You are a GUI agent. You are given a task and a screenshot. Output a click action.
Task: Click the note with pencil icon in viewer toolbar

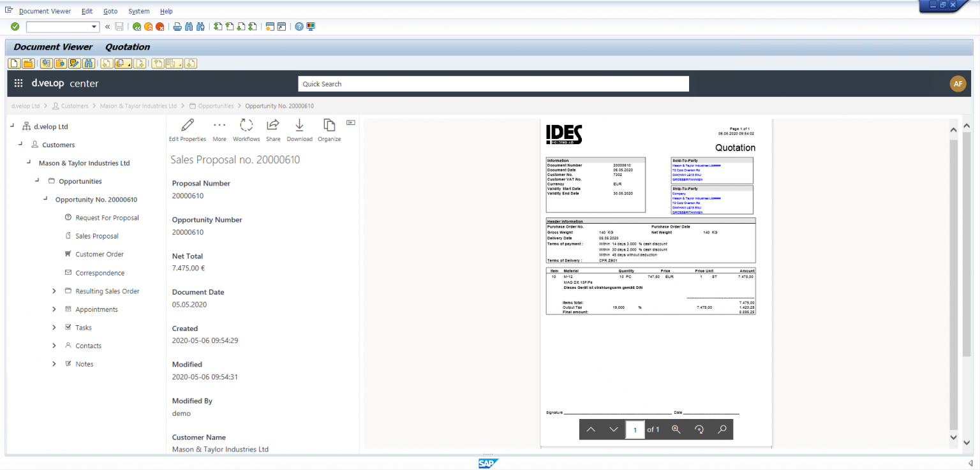point(75,63)
